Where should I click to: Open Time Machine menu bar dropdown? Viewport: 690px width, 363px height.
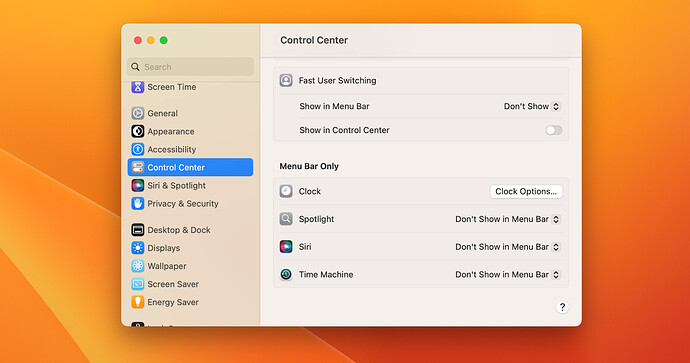(507, 275)
